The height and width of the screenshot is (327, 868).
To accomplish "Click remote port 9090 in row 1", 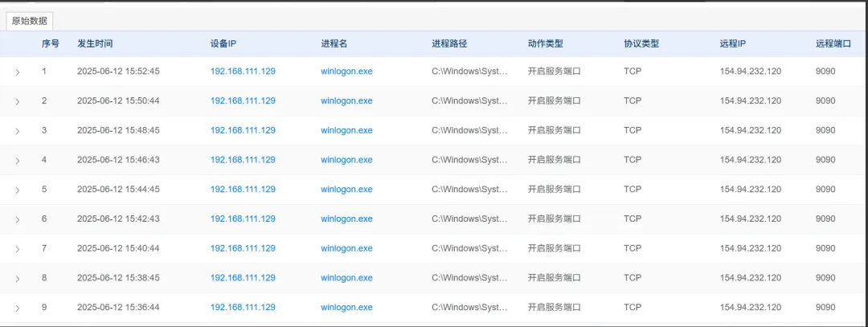I will [x=825, y=72].
